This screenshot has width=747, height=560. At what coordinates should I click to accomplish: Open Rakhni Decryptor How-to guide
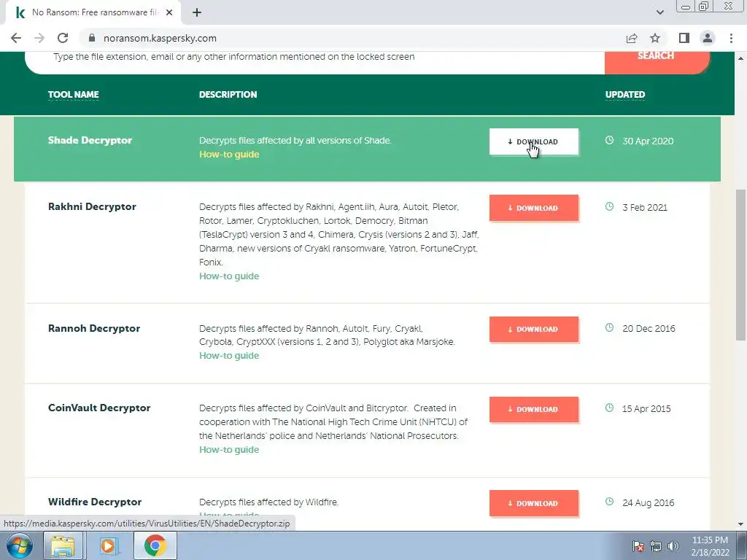(229, 276)
